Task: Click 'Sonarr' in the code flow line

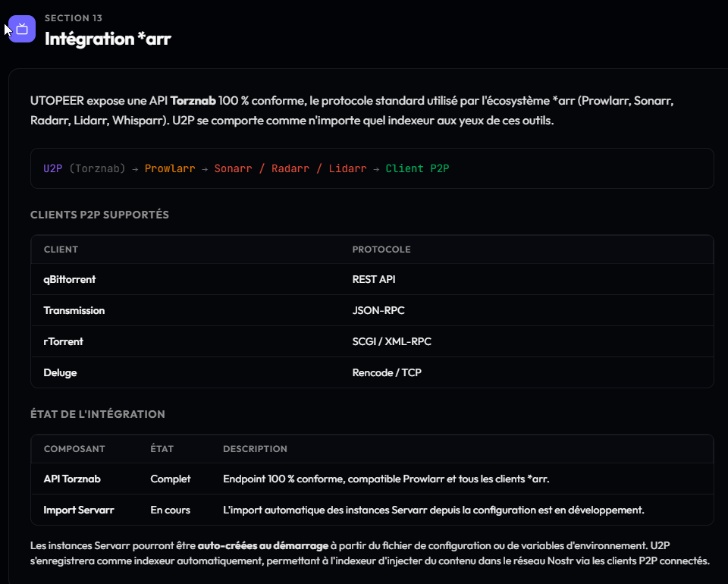Action: [233, 168]
